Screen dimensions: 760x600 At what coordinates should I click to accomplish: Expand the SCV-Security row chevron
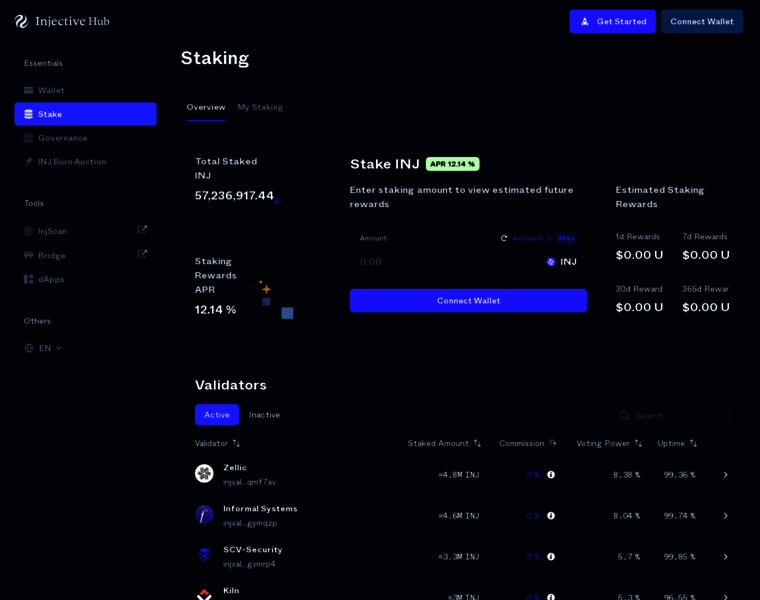point(726,557)
